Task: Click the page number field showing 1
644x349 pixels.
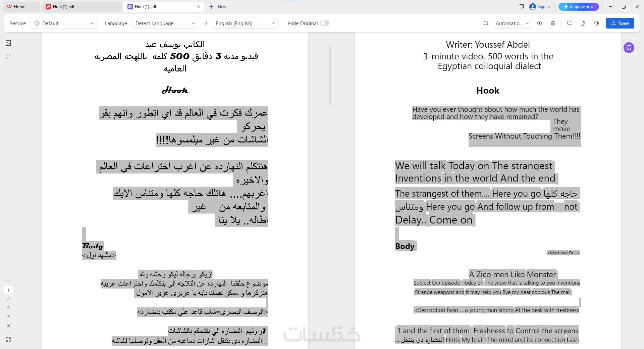Action: pyautogui.click(x=8, y=290)
